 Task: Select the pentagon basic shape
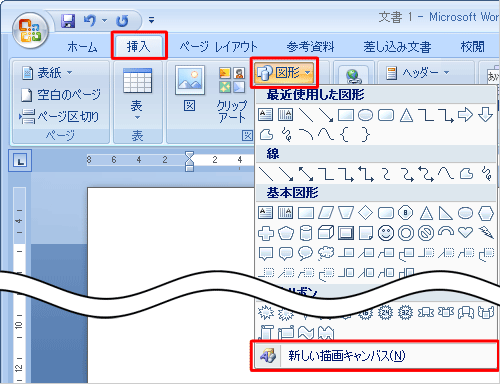(x=286, y=233)
